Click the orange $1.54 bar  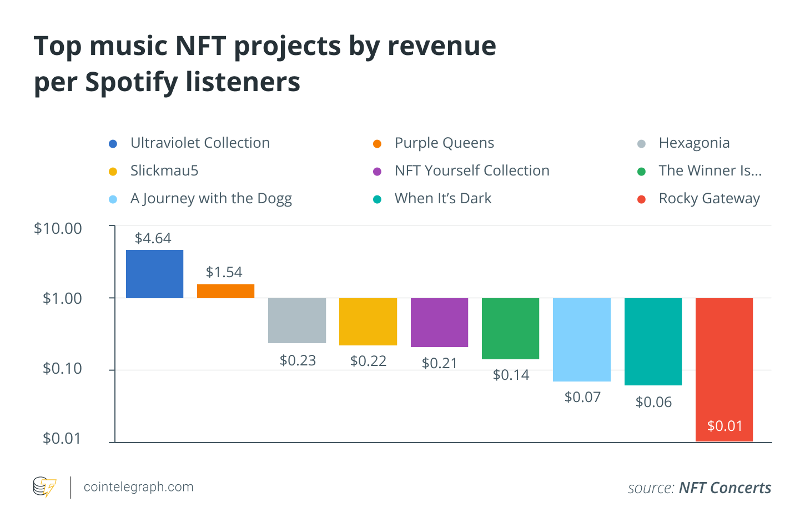(x=225, y=291)
